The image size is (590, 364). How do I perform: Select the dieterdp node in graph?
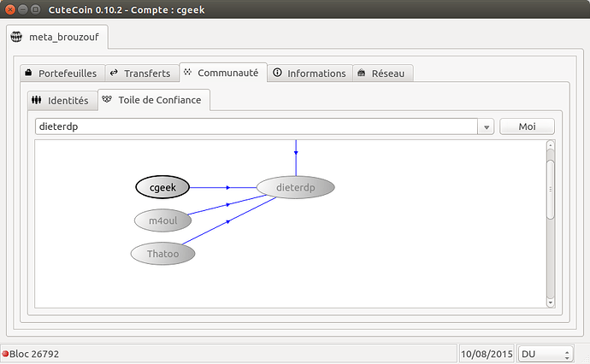pyautogui.click(x=295, y=187)
